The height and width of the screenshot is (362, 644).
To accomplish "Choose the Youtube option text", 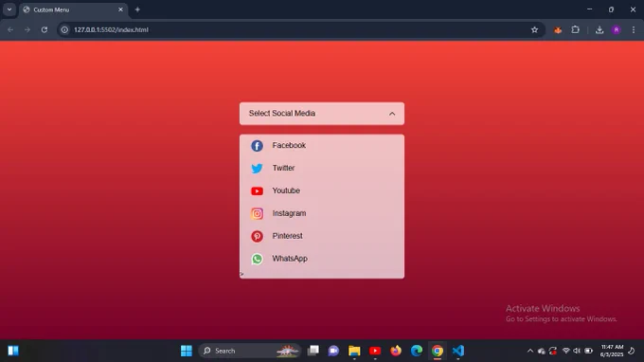I will [286, 190].
